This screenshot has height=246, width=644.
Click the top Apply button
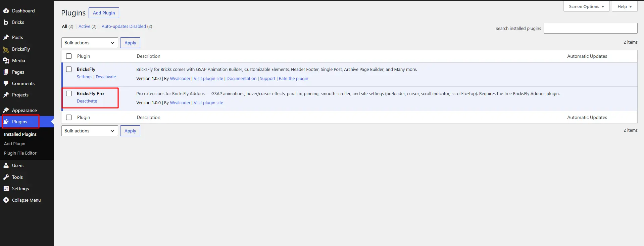(130, 43)
